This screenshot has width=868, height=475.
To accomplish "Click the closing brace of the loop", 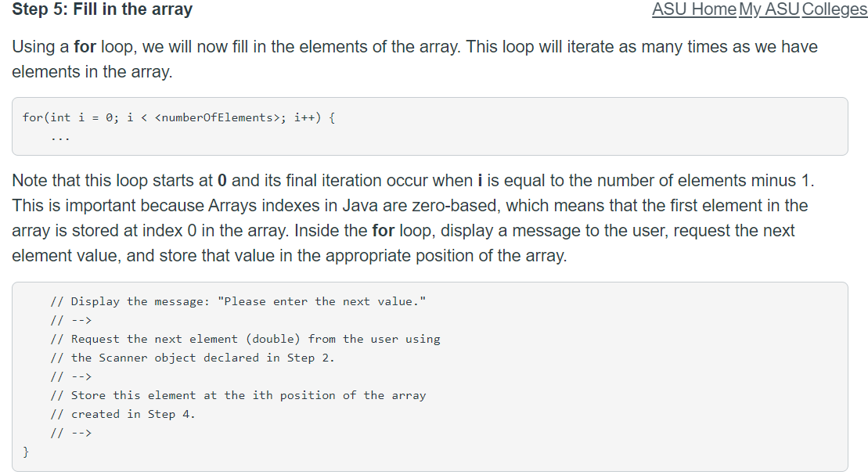I will coord(25,451).
